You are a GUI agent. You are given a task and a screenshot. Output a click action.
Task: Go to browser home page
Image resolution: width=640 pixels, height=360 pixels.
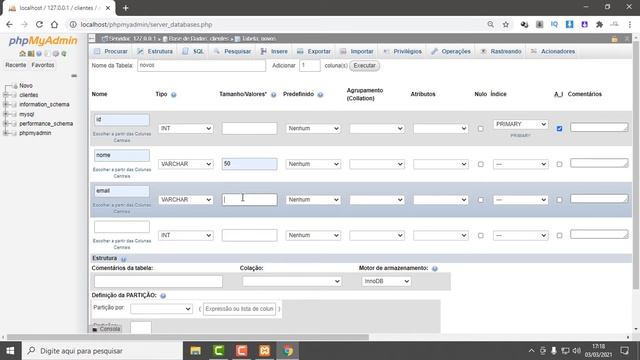tap(54, 24)
